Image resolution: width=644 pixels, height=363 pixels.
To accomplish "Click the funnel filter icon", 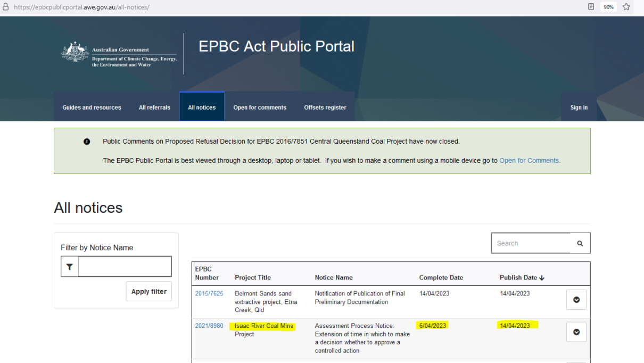I will (70, 267).
